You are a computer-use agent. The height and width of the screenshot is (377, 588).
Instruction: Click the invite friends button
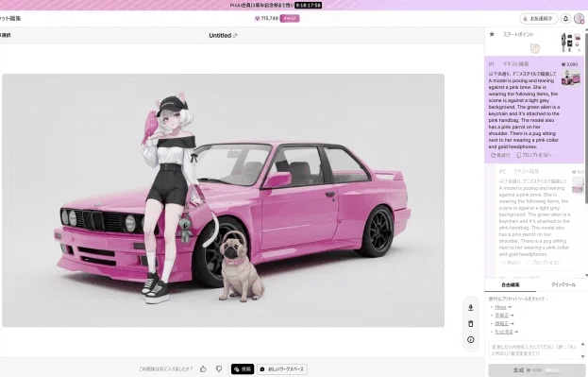(539, 18)
